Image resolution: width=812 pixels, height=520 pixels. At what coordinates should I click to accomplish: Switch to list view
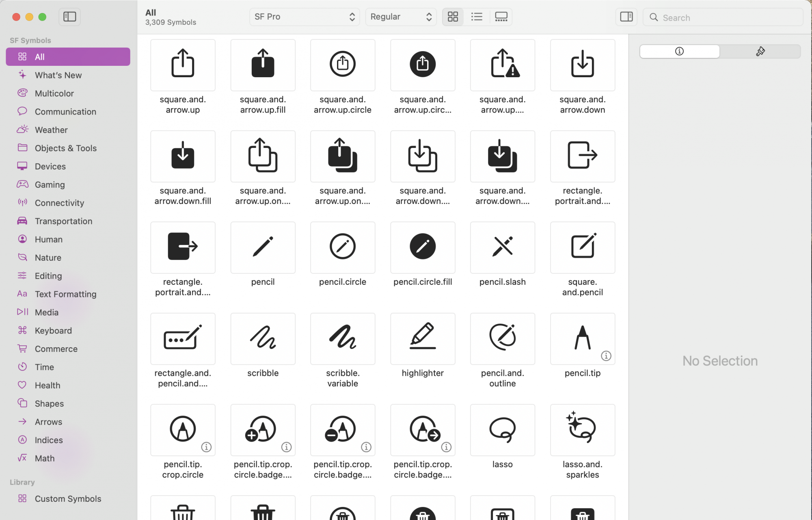coord(477,17)
